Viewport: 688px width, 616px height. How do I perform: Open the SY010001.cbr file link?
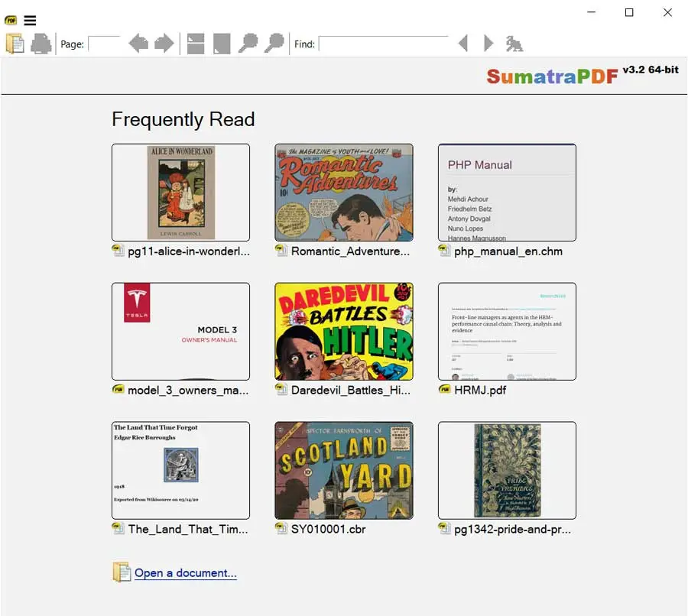[x=328, y=529]
